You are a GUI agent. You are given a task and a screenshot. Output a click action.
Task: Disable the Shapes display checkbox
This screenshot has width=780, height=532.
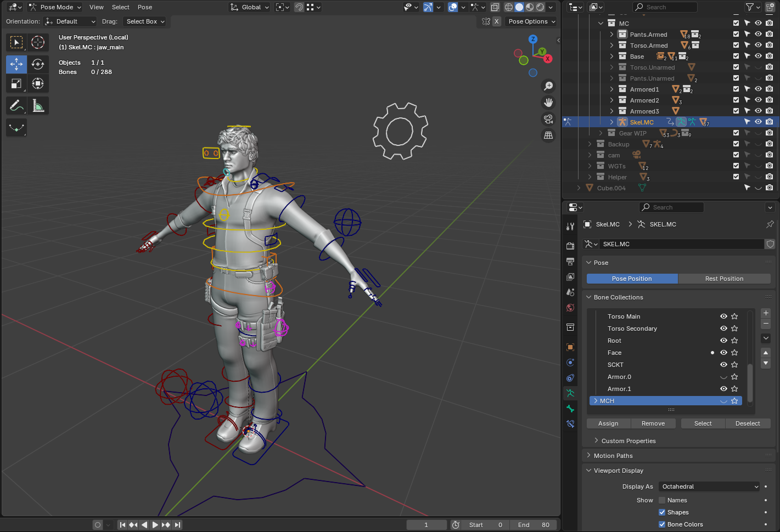662,512
